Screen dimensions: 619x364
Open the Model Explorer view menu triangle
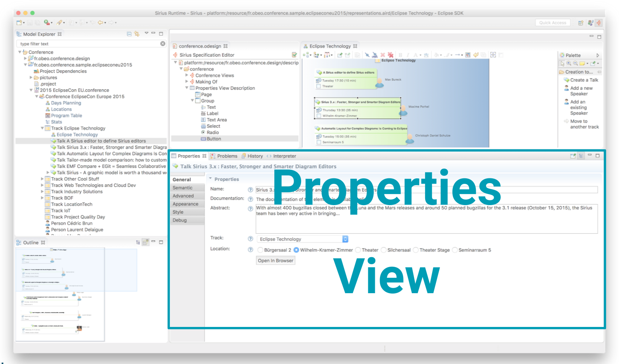tap(146, 33)
